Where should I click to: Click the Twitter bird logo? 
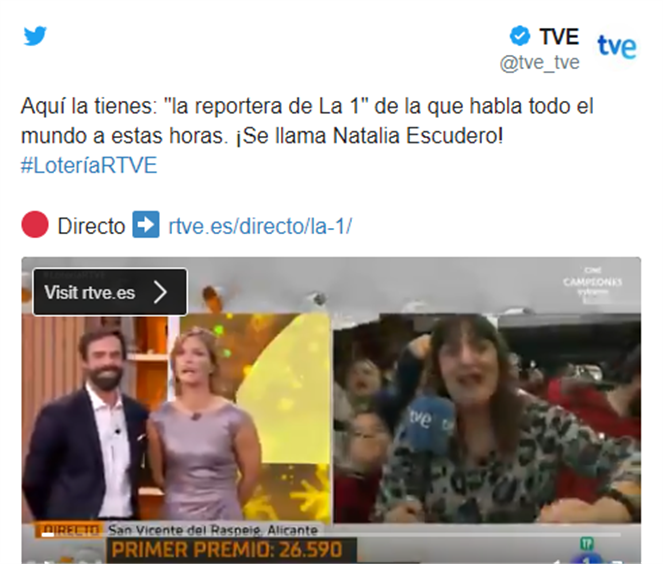35,36
